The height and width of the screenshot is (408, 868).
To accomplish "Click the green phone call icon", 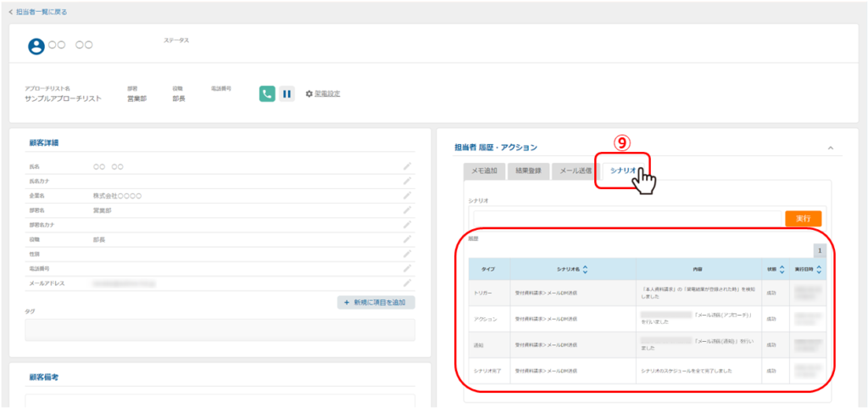I will [267, 94].
